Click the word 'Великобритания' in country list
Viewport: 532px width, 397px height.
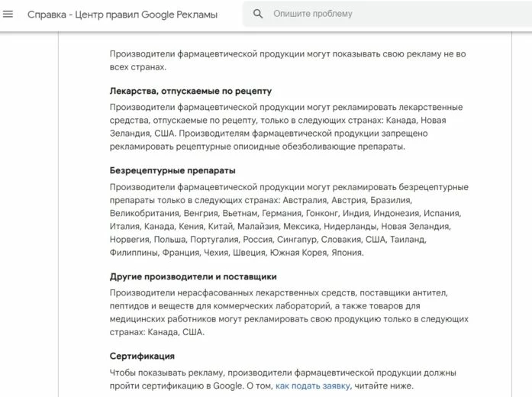pyautogui.click(x=144, y=214)
